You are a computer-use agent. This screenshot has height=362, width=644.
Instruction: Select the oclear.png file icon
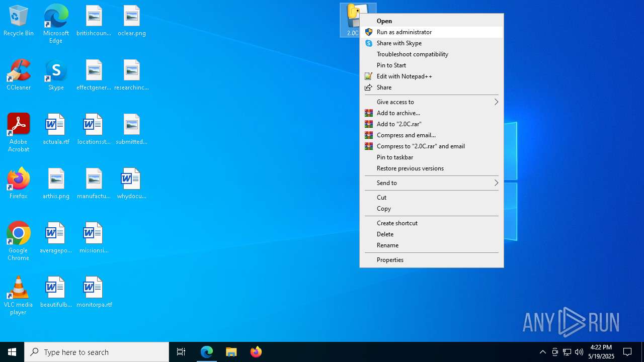[x=131, y=21]
